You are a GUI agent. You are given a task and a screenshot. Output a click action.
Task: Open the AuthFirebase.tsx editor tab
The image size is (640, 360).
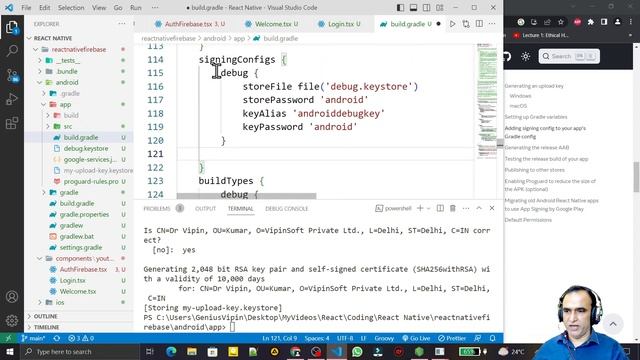(x=190, y=24)
